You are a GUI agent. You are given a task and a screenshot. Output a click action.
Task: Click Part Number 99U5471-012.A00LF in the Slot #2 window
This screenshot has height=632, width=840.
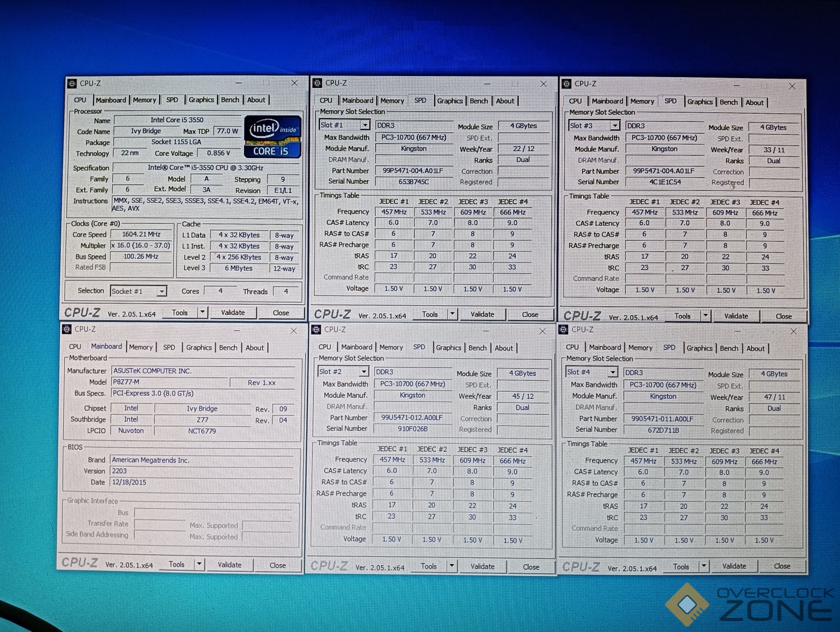pos(413,418)
